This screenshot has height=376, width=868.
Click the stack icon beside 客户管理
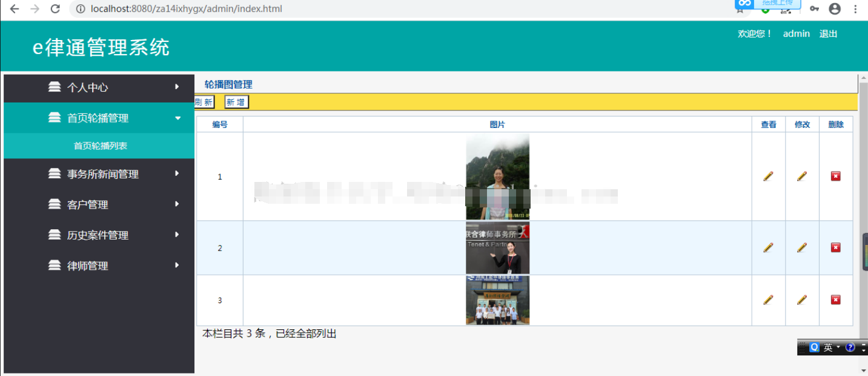pos(55,204)
